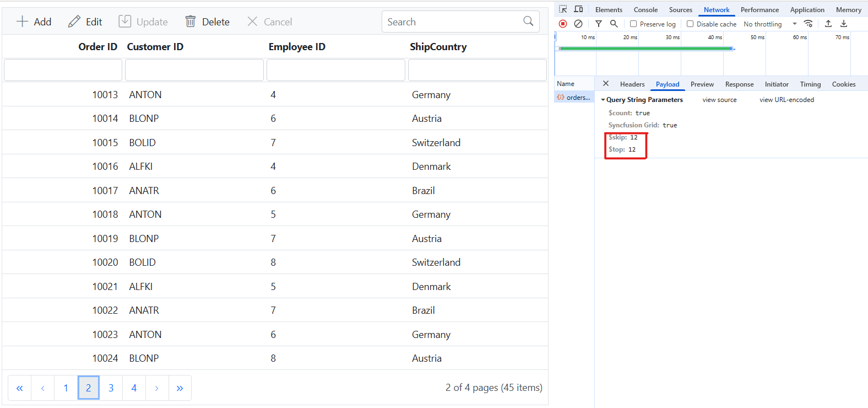Open the Response tab

[739, 84]
